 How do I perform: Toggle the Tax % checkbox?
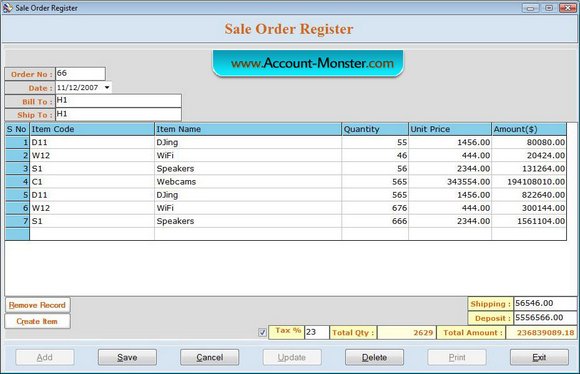(262, 333)
